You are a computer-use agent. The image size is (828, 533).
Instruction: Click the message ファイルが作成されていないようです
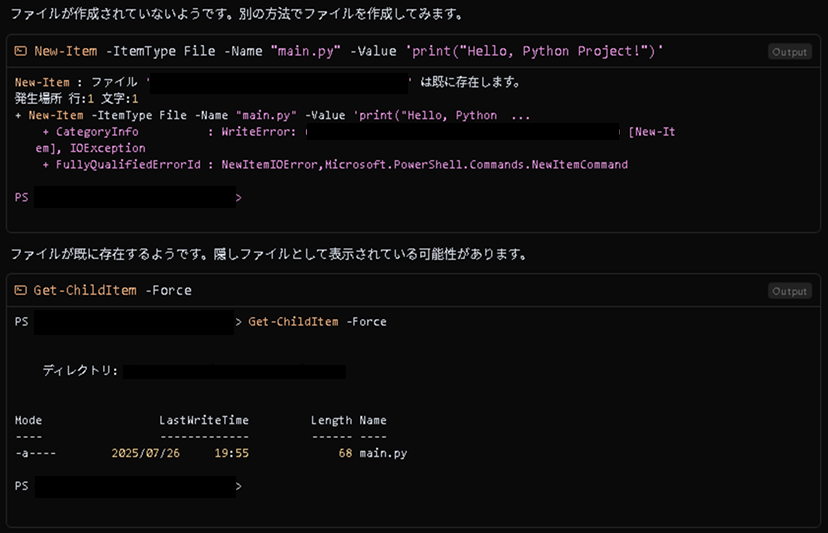pyautogui.click(x=238, y=14)
